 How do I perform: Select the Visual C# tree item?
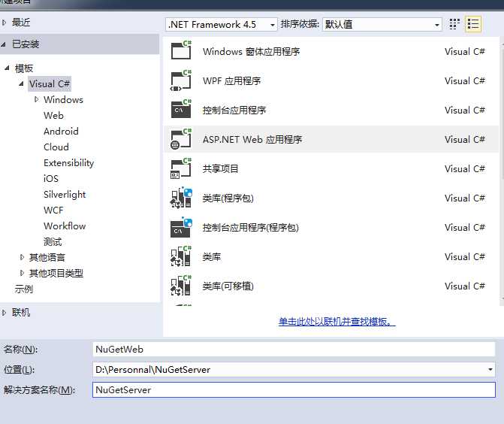[50, 83]
